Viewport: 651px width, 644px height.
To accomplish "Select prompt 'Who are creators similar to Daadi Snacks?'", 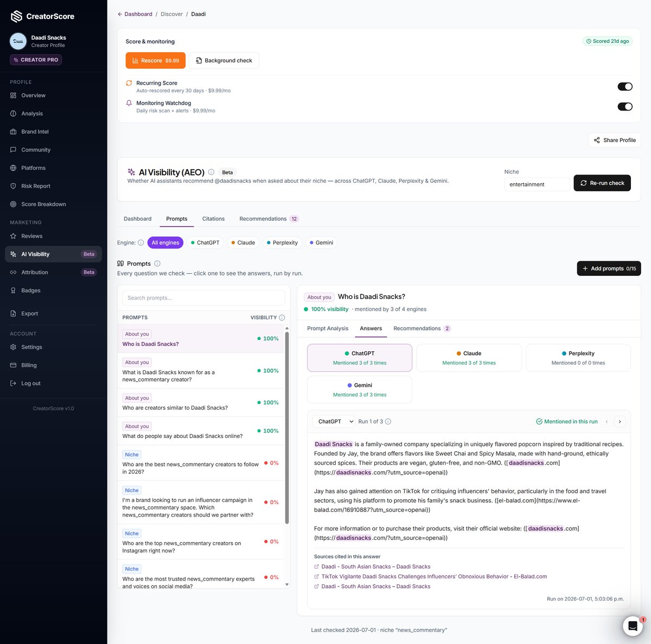I will tap(201, 403).
